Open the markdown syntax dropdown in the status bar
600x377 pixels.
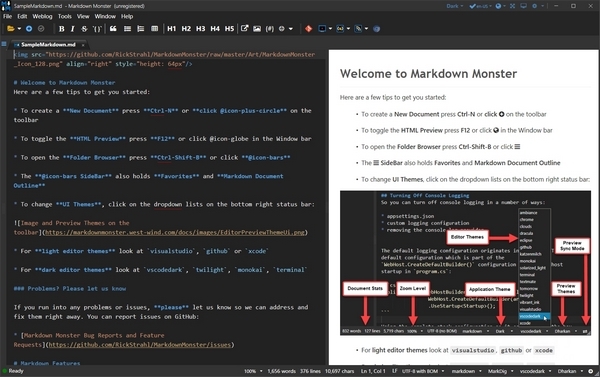click(x=466, y=371)
